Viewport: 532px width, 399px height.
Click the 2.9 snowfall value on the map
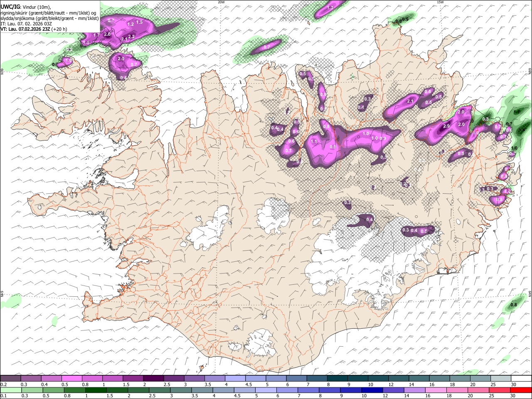(447, 126)
